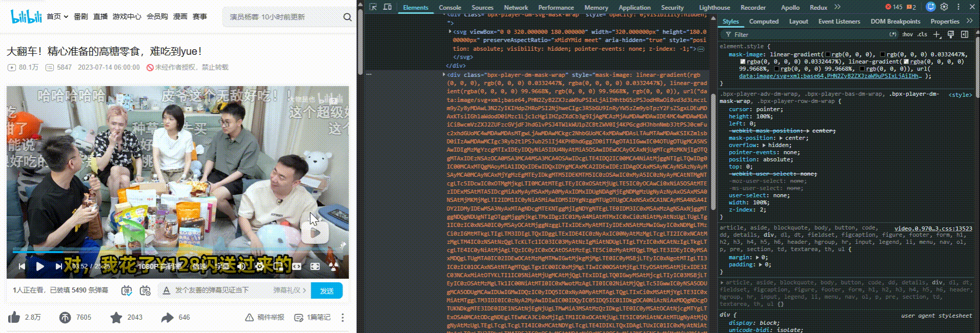Open the three-dot more menu below video
The width and height of the screenshot is (980, 333).
343,318
